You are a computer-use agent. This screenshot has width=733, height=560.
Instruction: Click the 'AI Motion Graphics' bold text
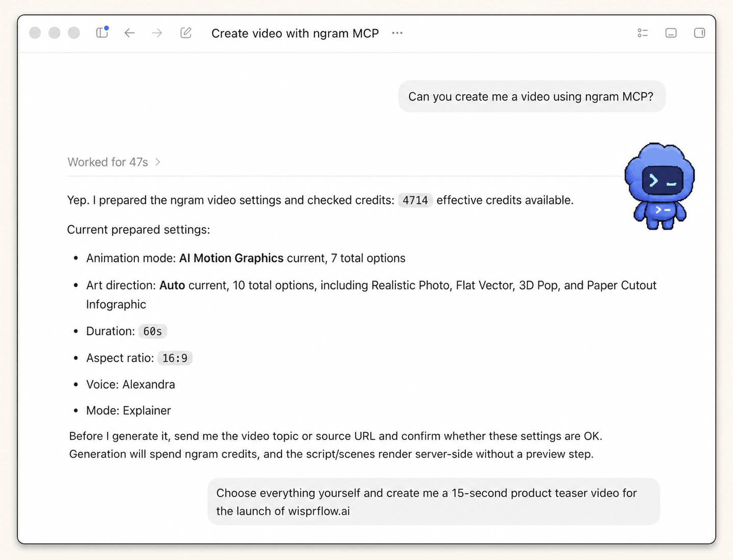[x=231, y=258]
